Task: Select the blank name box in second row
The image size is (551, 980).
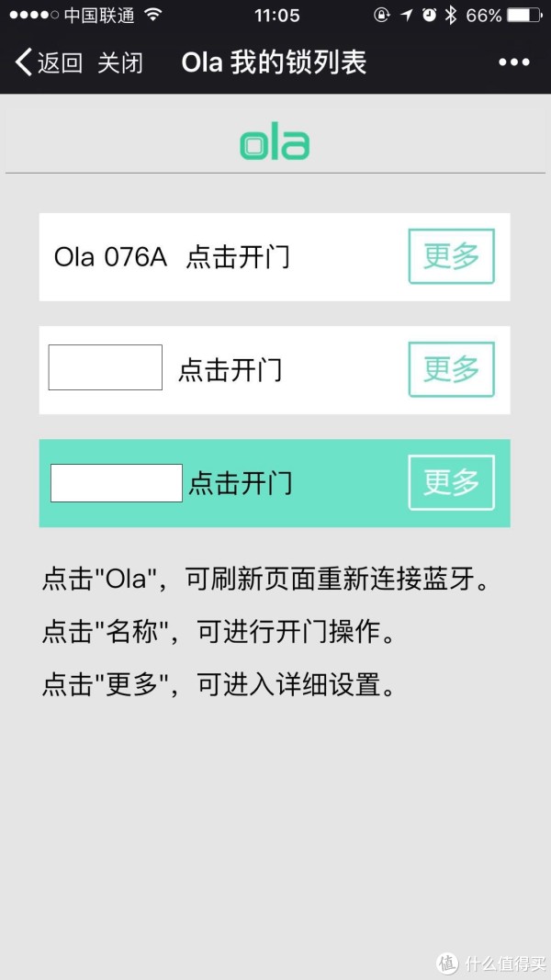Action: tap(106, 367)
